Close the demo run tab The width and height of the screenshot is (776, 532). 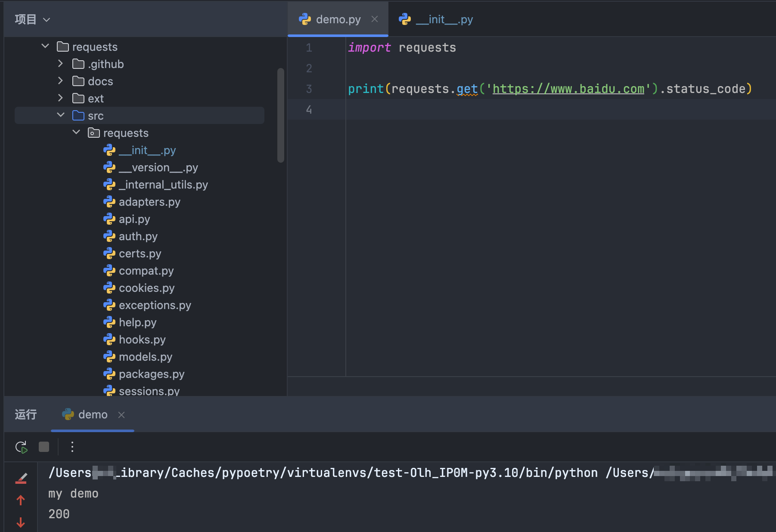point(121,414)
